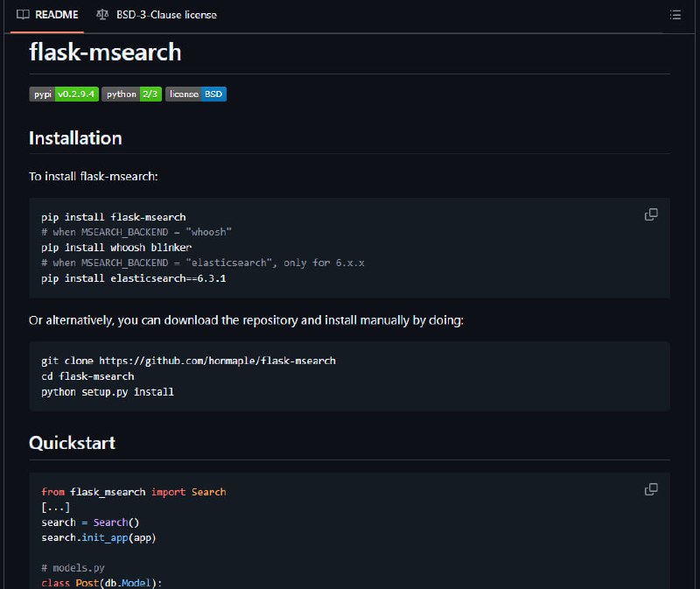Switch to BSD-3-Clause license tab
This screenshot has width=700, height=589.
coord(157,15)
